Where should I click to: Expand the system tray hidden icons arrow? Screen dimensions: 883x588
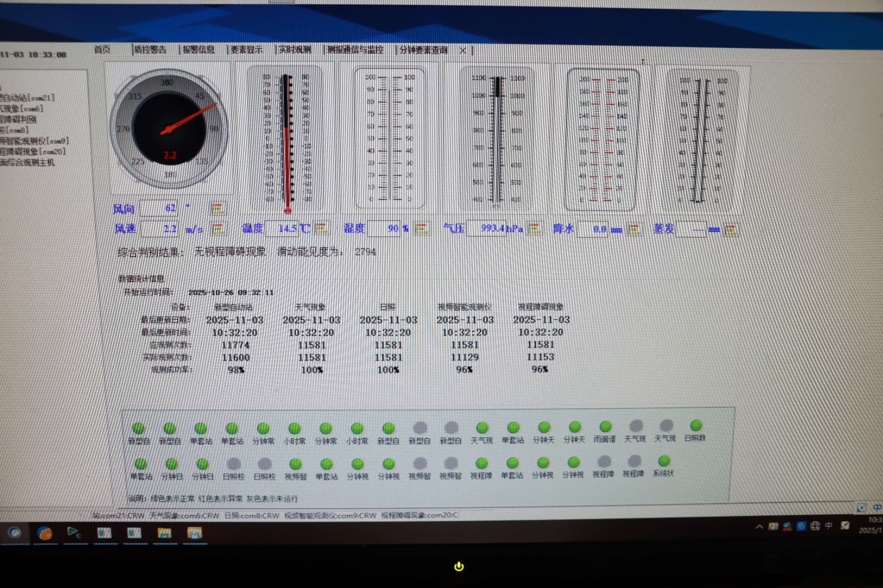[x=759, y=526]
